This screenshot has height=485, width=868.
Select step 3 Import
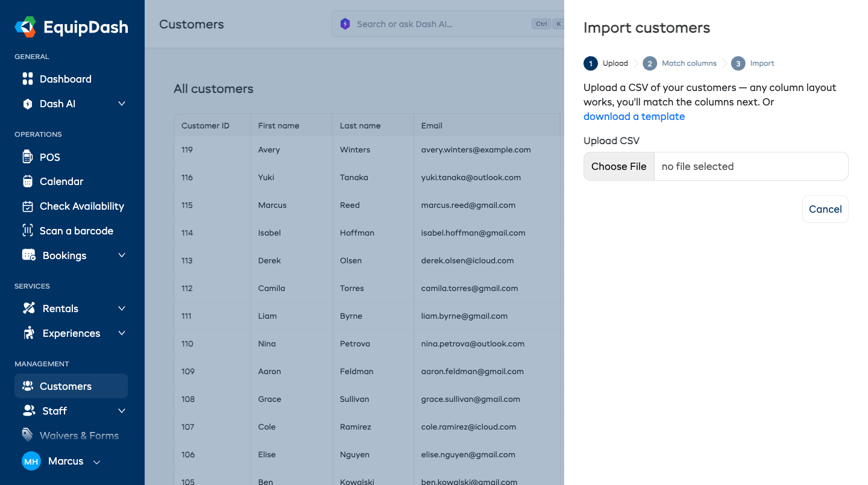click(753, 63)
